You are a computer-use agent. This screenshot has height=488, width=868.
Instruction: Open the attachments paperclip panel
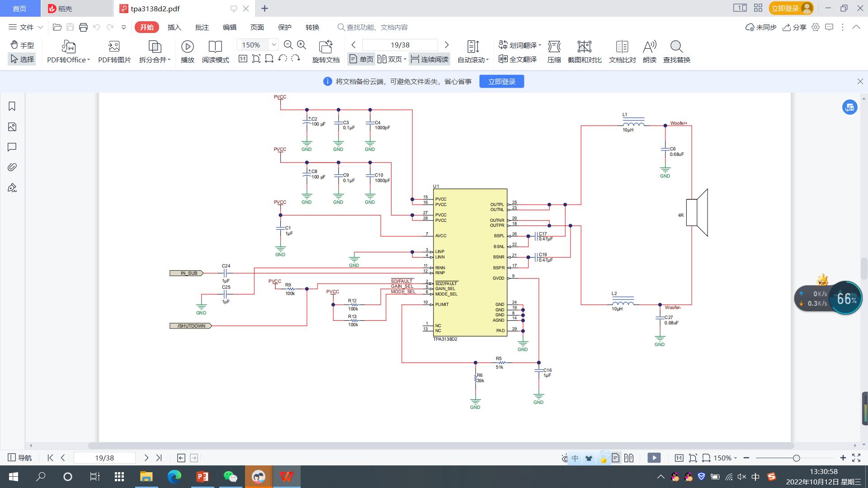(12, 167)
